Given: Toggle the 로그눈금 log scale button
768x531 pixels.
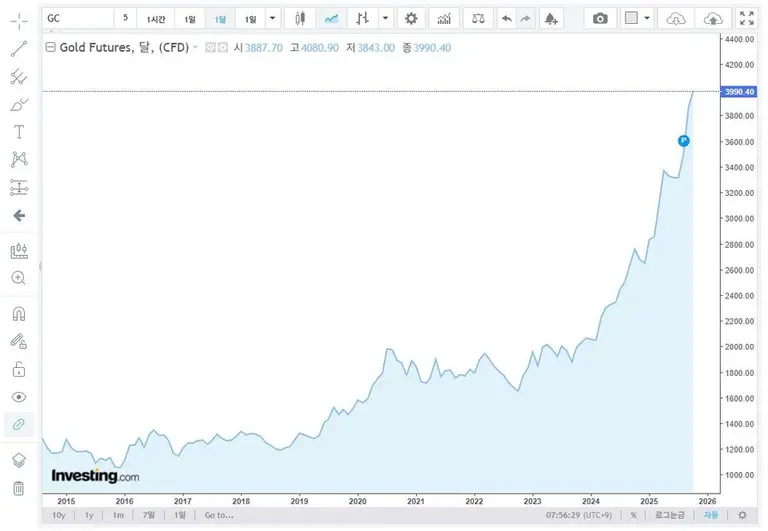Looking at the screenshot, I should pyautogui.click(x=672, y=515).
